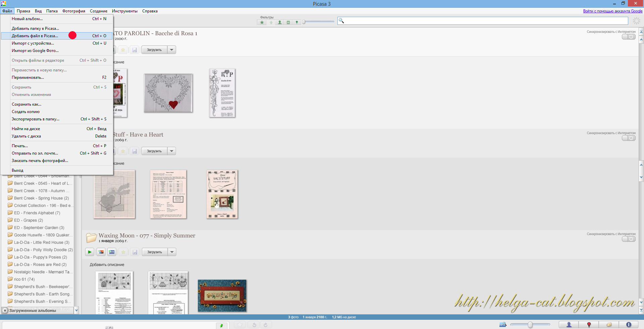Select the Simply Summer framed photo thumbnail
The image size is (644, 329).
pos(222,295)
